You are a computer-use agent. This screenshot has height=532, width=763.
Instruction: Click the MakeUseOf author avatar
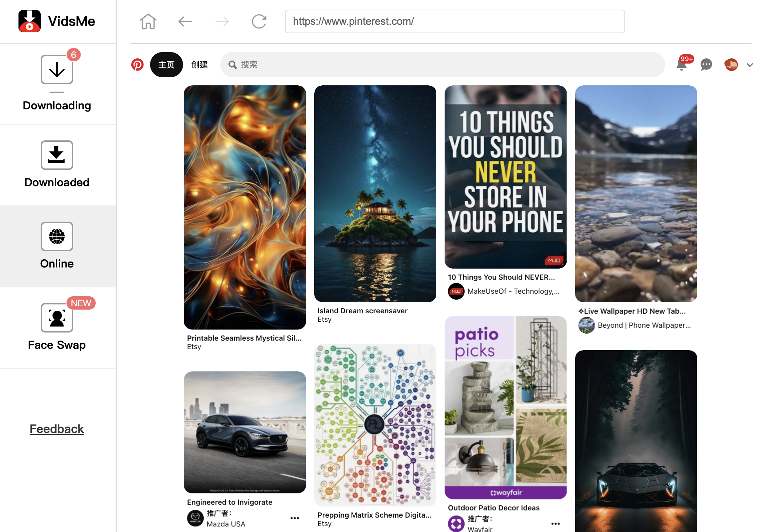pyautogui.click(x=456, y=291)
